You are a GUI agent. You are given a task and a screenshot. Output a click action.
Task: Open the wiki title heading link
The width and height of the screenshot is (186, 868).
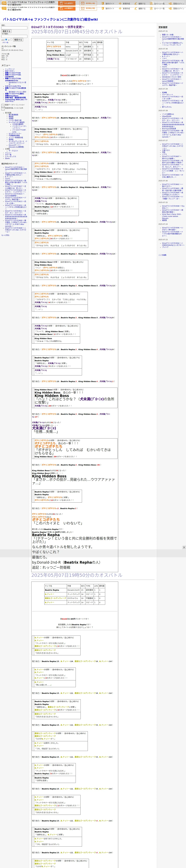click(50, 20)
